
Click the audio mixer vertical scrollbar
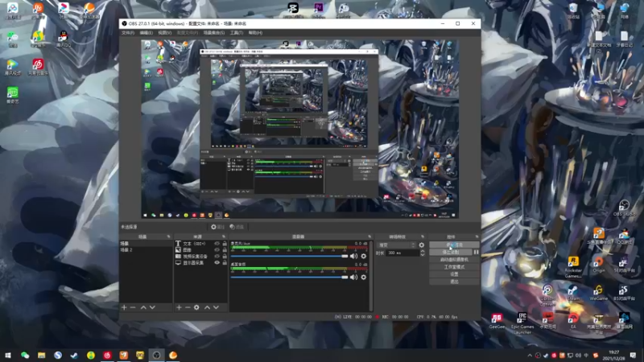371,276
